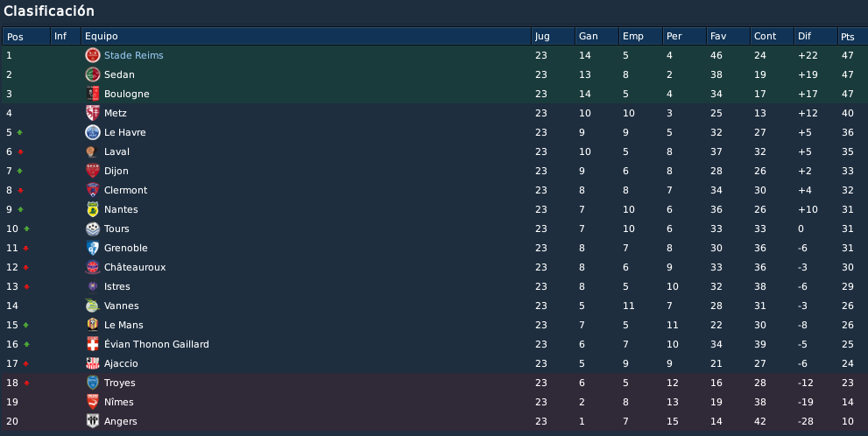Open the Boulogne team name link
Screen dimensions: 868x436
[127, 94]
